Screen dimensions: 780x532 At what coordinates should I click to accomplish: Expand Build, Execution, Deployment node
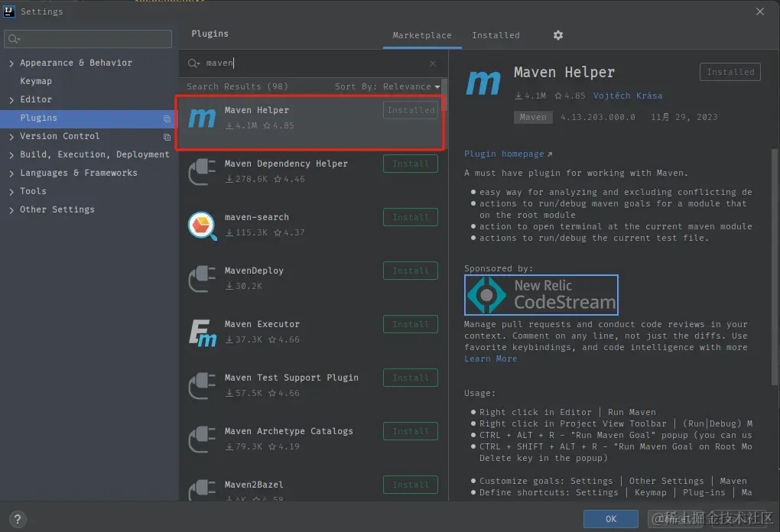[x=11, y=155]
